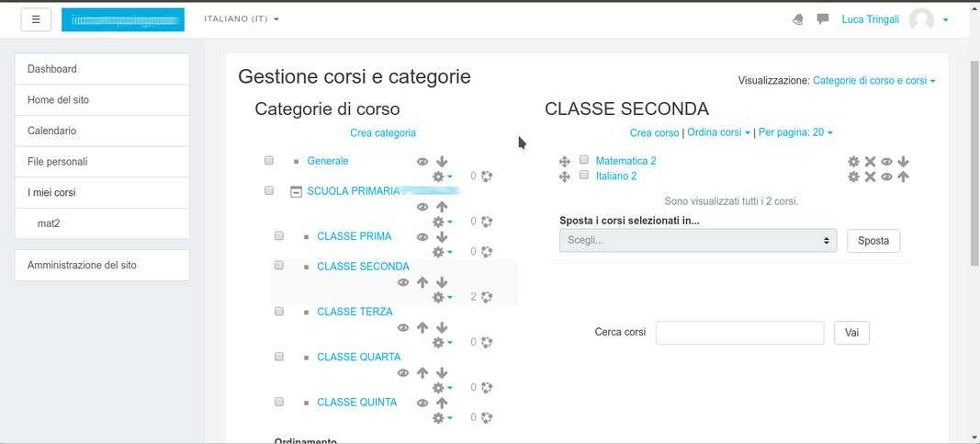
Task: Click the Cerca corsi search field
Action: 739,333
